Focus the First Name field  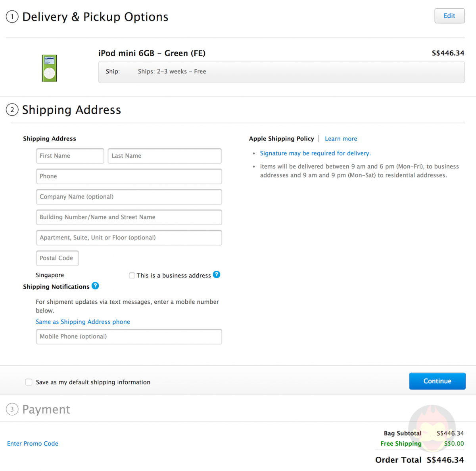click(x=70, y=156)
